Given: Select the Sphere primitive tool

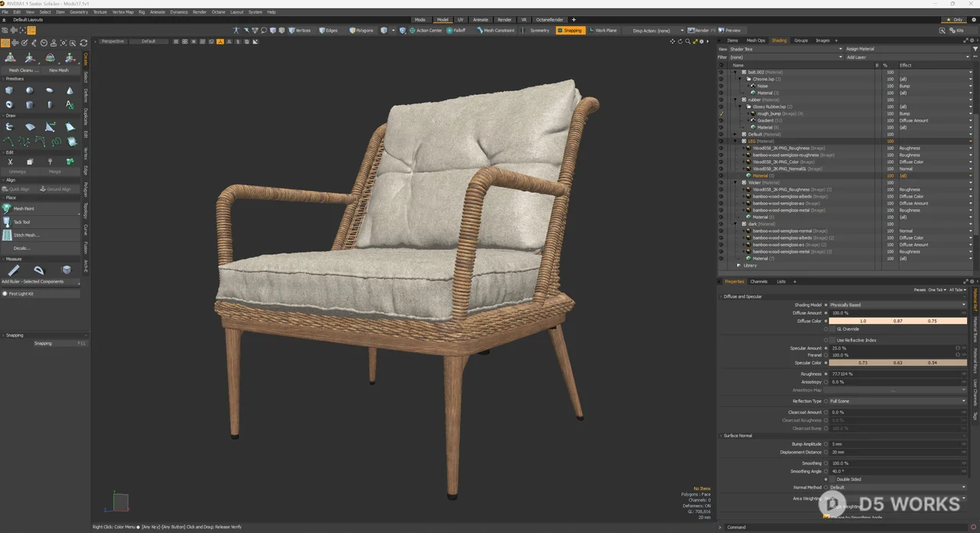Looking at the screenshot, I should pyautogui.click(x=30, y=90).
